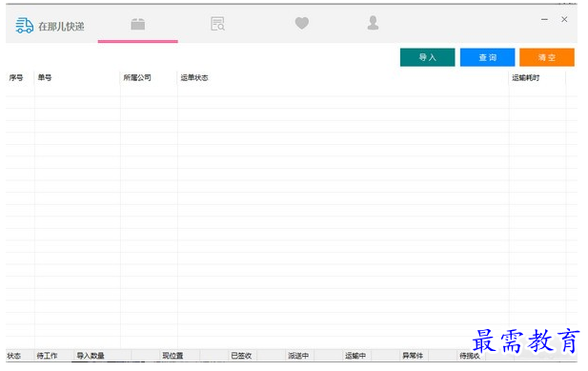The image size is (588, 371).
Task: Click 状态 in the status bar
Action: pos(14,356)
